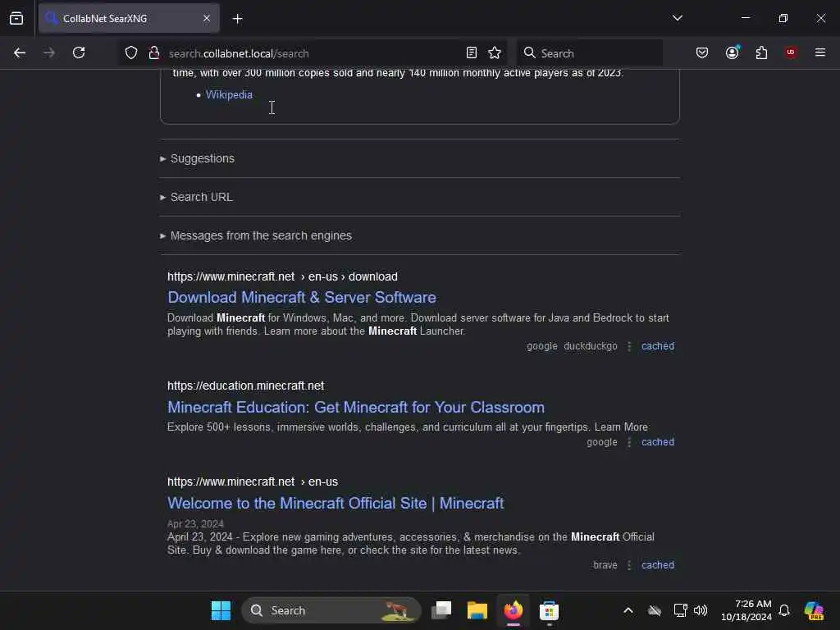Open the Wikipedia link in infobox
Viewport: 840px width, 630px height.
pos(229,95)
